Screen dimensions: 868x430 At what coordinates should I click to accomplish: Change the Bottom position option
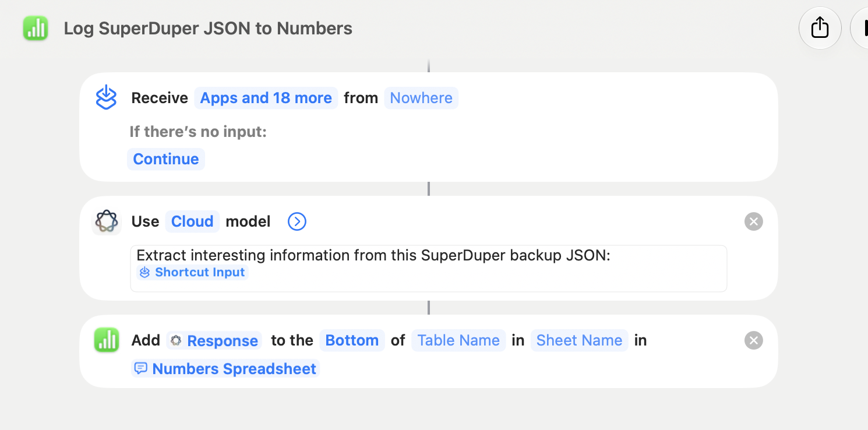coord(352,340)
